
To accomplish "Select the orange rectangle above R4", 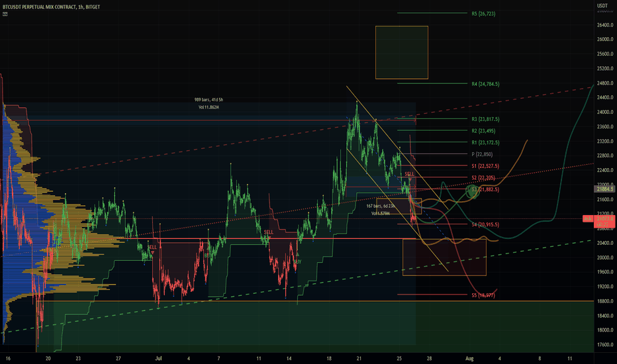I will [402, 53].
